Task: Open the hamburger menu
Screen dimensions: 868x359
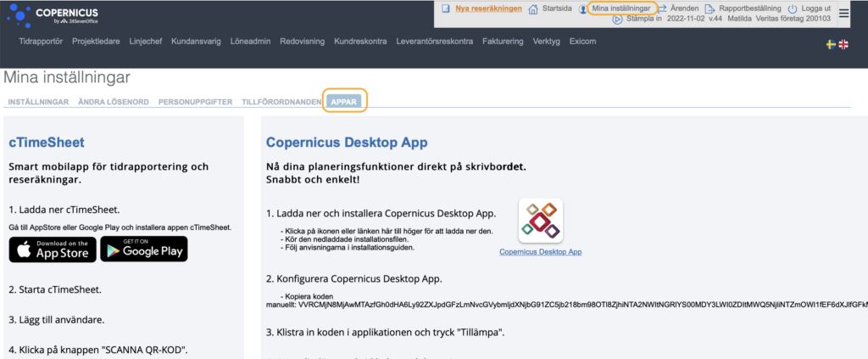Action: click(x=843, y=14)
